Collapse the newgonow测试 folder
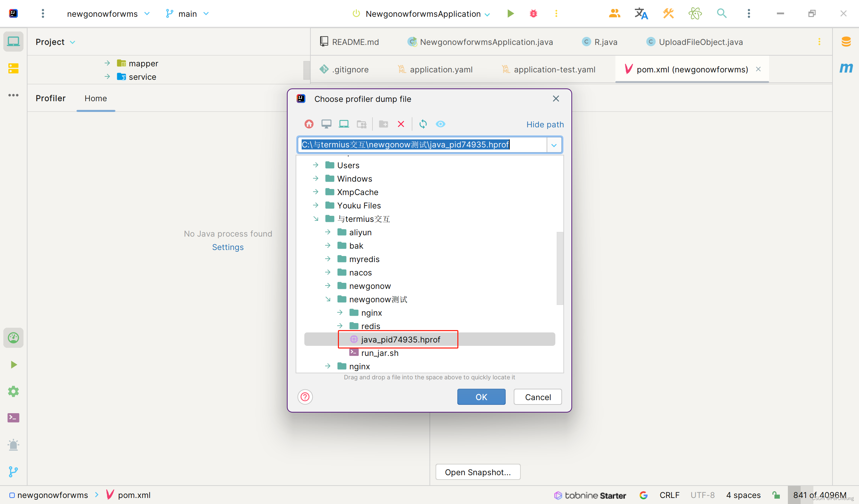Viewport: 859px width, 504px height. tap(328, 299)
